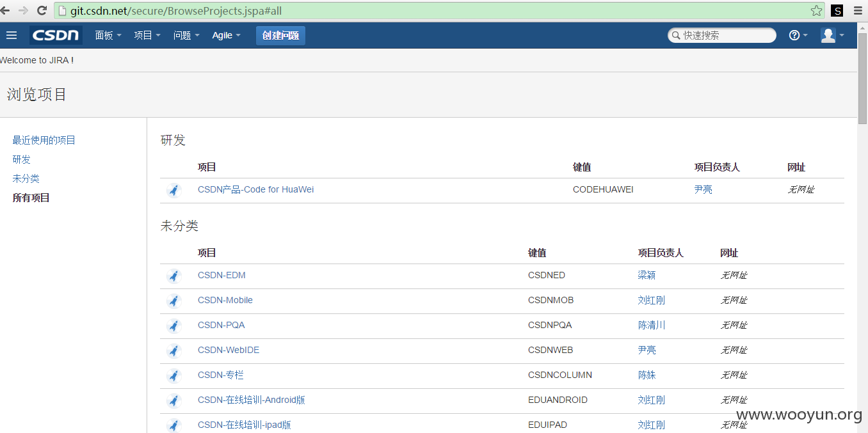Open project lead 陈清川 profile

(652, 325)
